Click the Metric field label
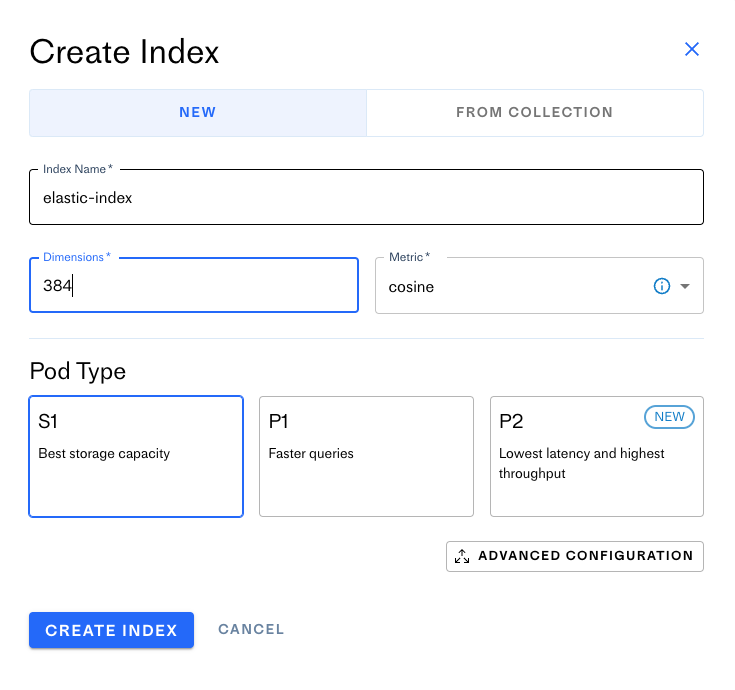This screenshot has width=735, height=690. (x=407, y=257)
